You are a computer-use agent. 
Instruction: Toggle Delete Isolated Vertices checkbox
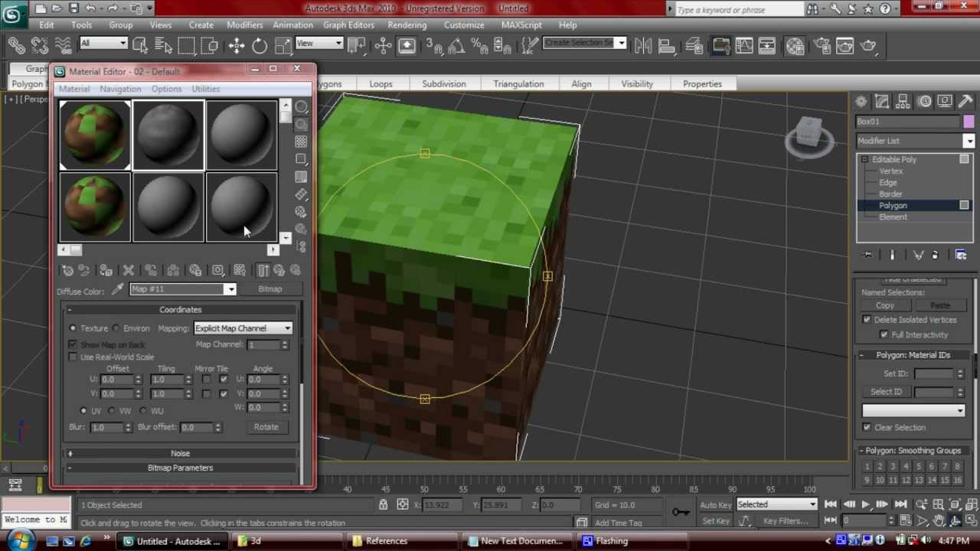[867, 320]
